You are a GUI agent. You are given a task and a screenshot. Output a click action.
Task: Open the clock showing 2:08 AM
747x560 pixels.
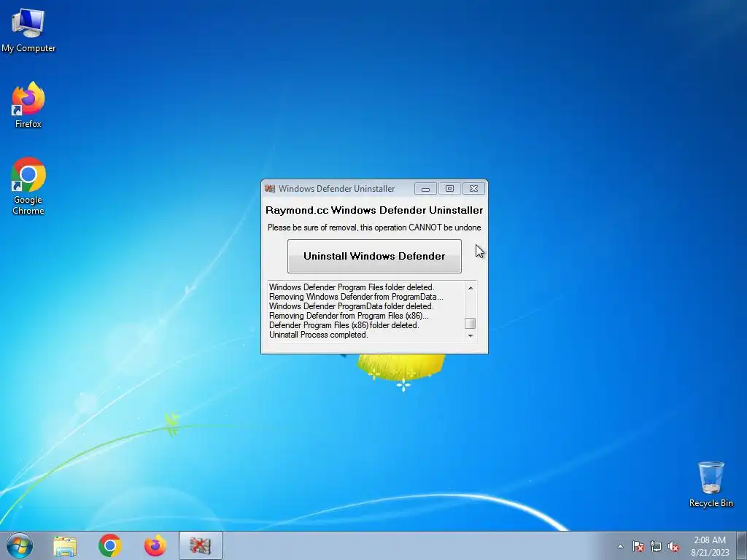click(x=710, y=546)
